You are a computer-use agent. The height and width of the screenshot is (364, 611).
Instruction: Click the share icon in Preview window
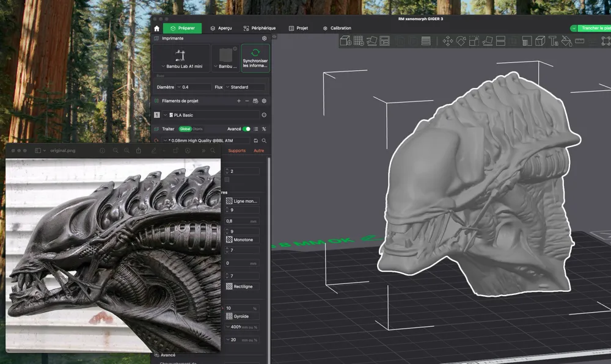tap(138, 150)
